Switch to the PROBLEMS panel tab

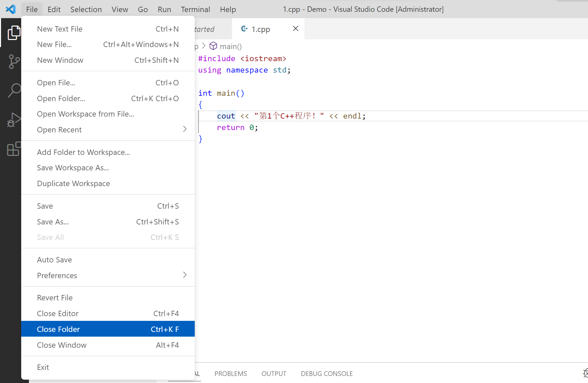[x=230, y=374]
